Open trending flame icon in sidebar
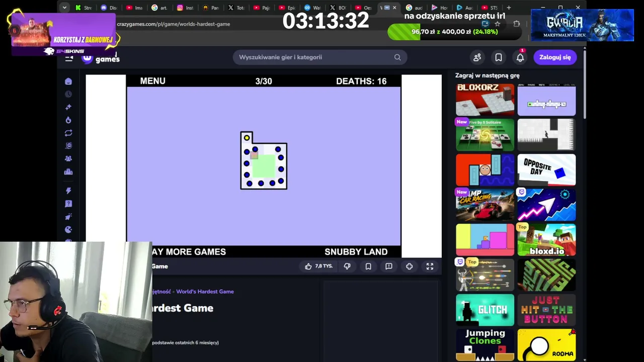The width and height of the screenshot is (644, 362). tap(68, 120)
